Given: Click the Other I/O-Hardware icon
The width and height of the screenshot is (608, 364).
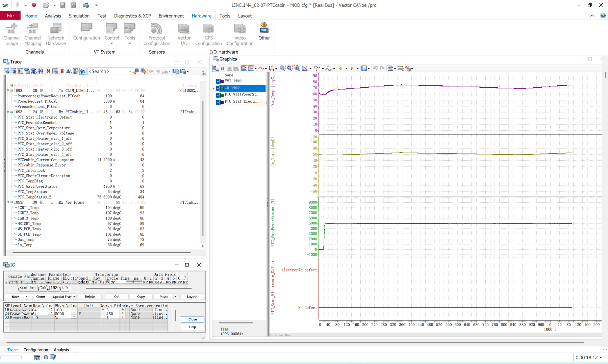Looking at the screenshot, I should tap(264, 31).
